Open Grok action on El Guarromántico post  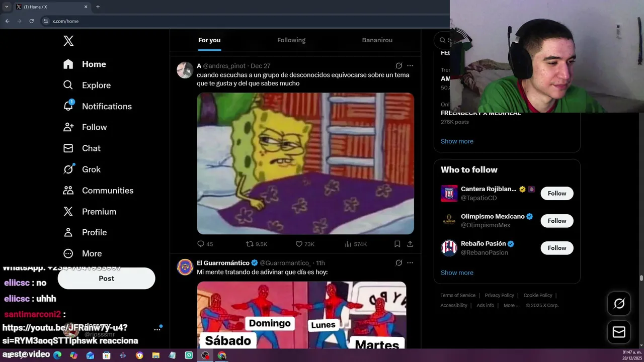[x=399, y=263]
